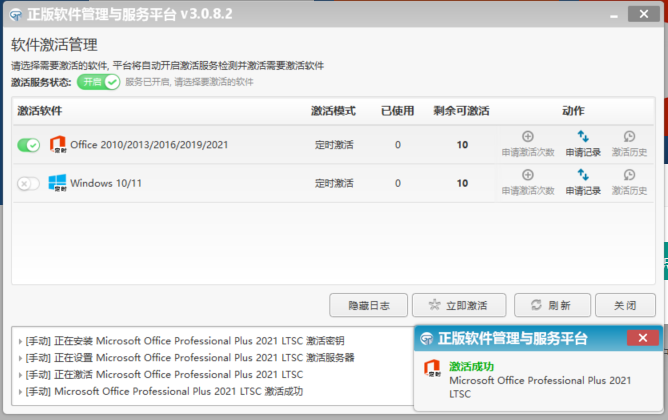Open Windows 10/11 申请记录 arrows icon

point(583,175)
